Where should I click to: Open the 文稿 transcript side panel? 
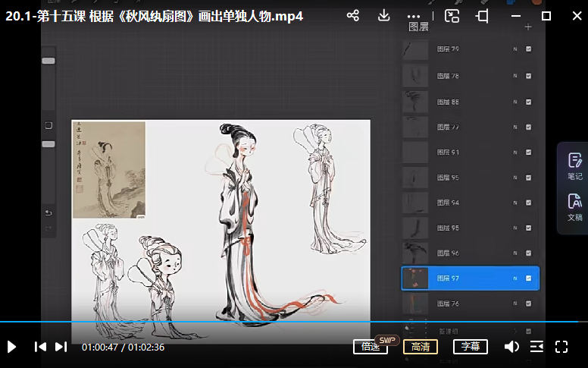tap(574, 206)
